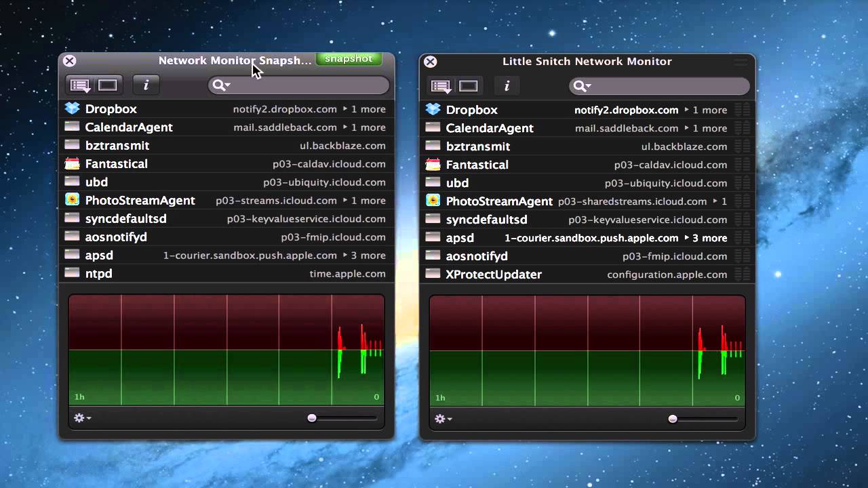Click the Dropbox icon in the Snapshot window

click(73, 108)
